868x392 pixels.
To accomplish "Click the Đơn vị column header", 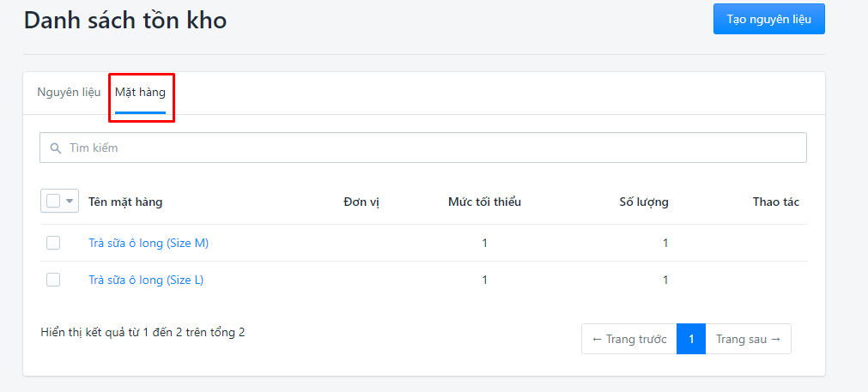I will (x=361, y=202).
